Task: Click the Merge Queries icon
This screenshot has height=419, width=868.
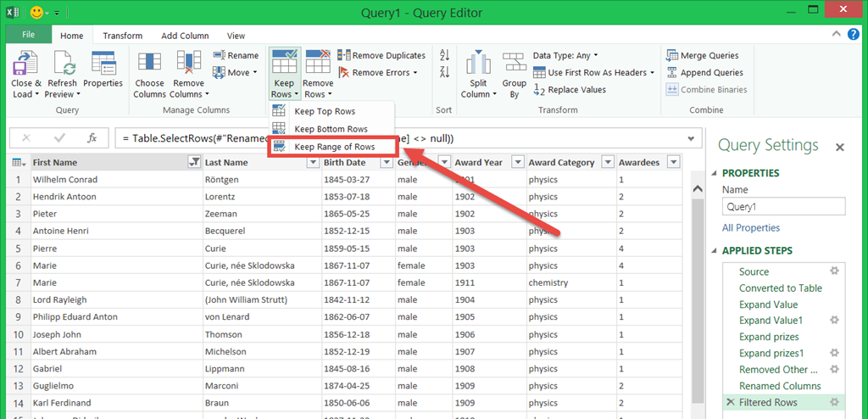Action: 703,56
